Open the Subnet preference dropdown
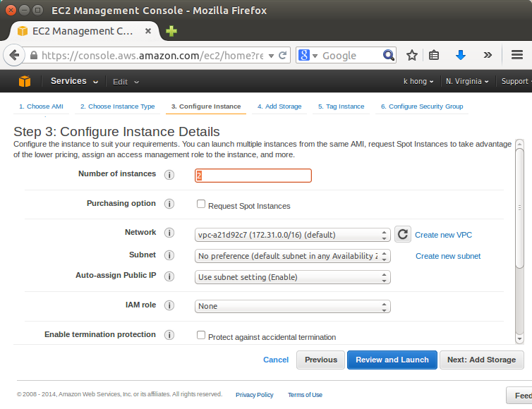 [293, 256]
